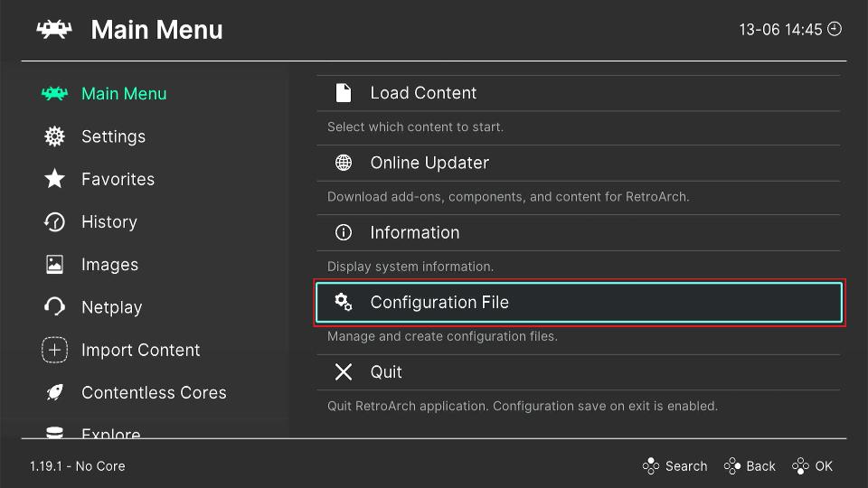Click the RetroArch invader logo in header

pos(54,29)
